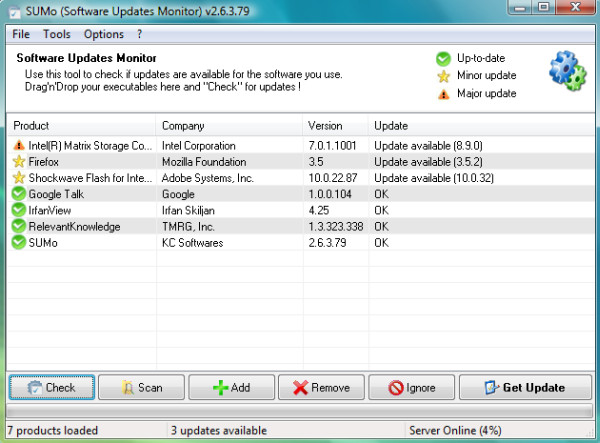Click the Remove button

[x=321, y=388]
